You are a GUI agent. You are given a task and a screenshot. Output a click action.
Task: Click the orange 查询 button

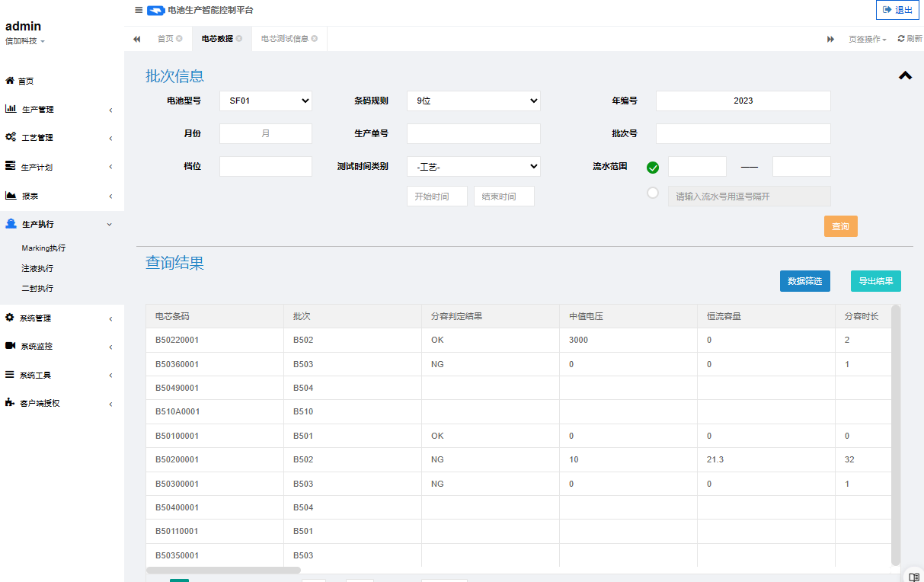[840, 226]
